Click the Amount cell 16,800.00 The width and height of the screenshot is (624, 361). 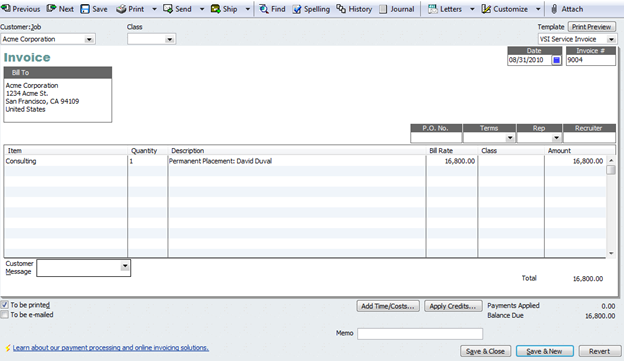coord(575,161)
